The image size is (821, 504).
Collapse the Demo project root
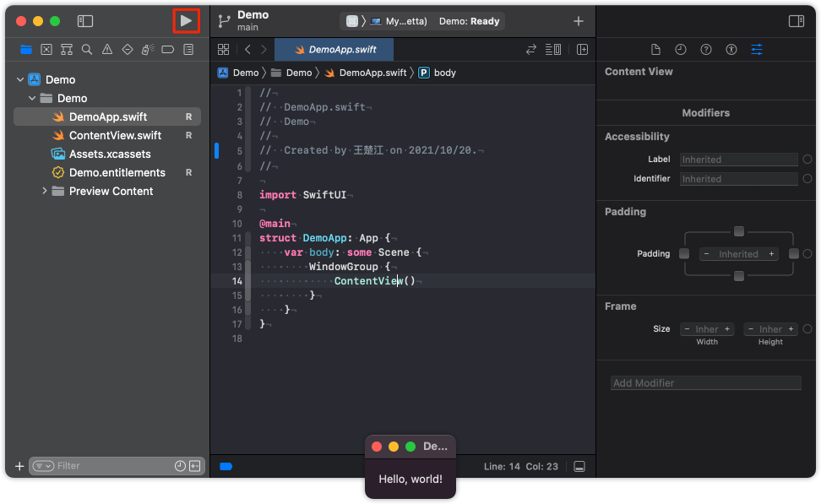click(19, 80)
